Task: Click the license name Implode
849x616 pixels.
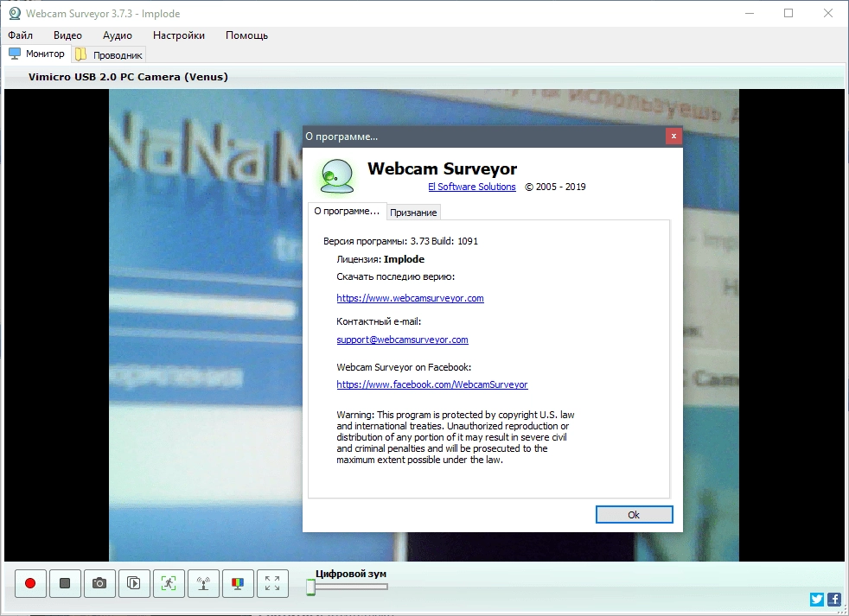Action: click(404, 259)
